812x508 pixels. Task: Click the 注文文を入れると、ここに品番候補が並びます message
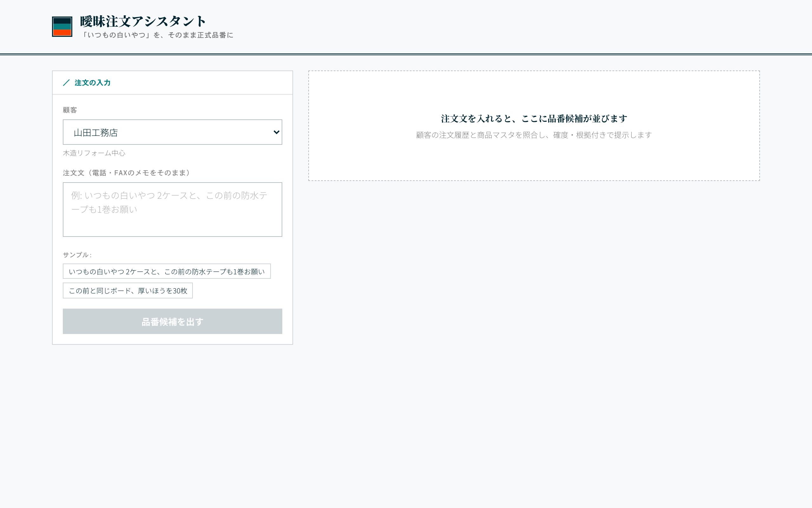tap(534, 119)
